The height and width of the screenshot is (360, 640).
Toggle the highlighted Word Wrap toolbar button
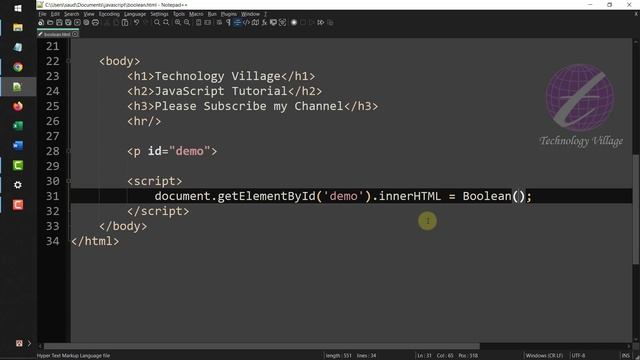[x=237, y=22]
